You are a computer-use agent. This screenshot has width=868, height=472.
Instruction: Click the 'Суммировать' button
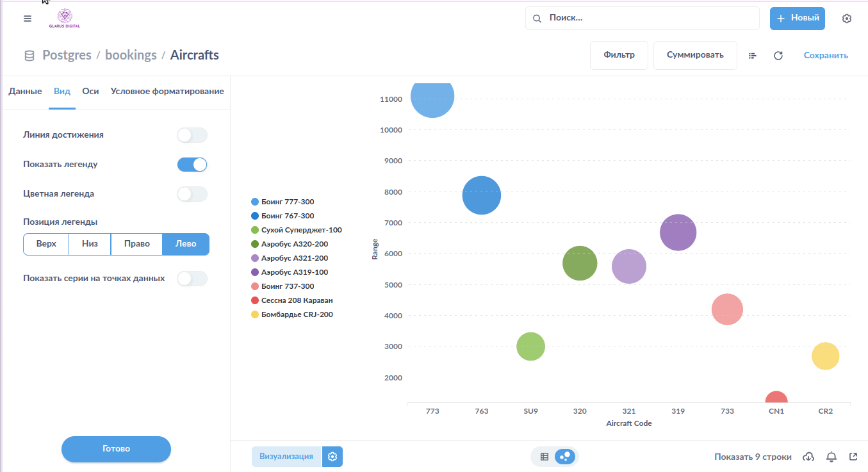pos(695,55)
